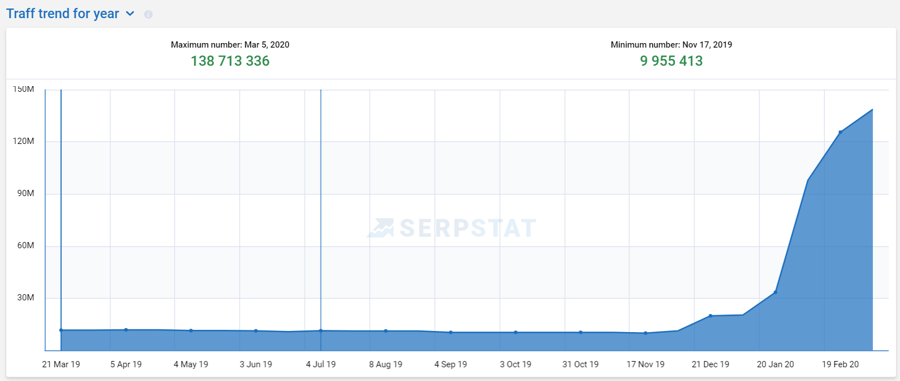Select the 5 Apr 19 data point
The width and height of the screenshot is (900, 381).
(126, 329)
